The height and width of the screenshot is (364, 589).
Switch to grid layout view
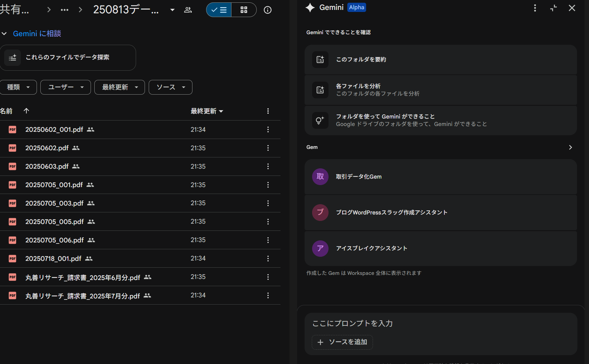point(244,10)
